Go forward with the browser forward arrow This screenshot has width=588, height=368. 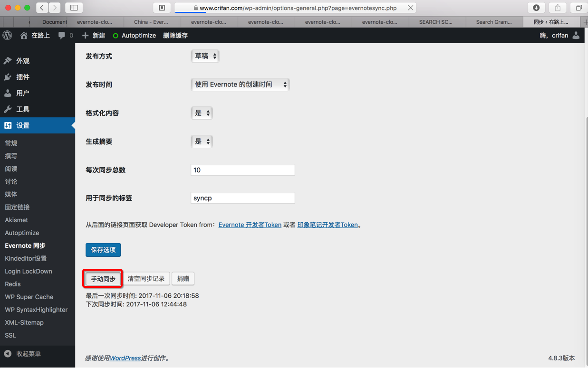pyautogui.click(x=55, y=8)
